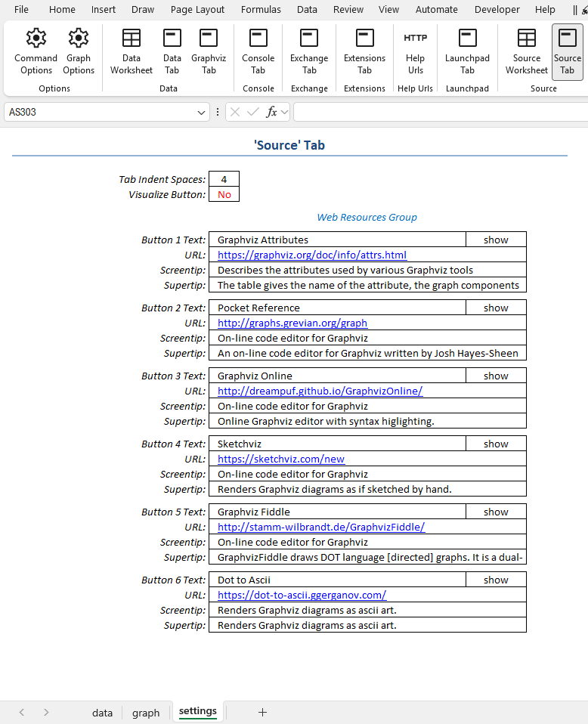Select the Dot to Ascii text cell

point(337,580)
